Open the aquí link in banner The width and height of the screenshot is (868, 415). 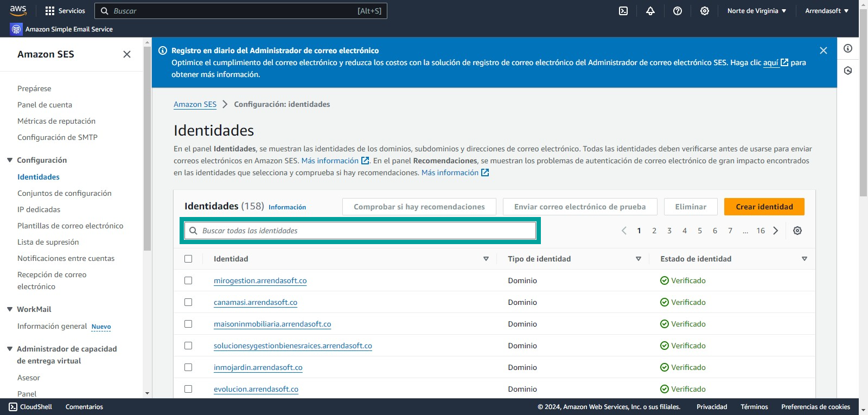[x=775, y=62]
